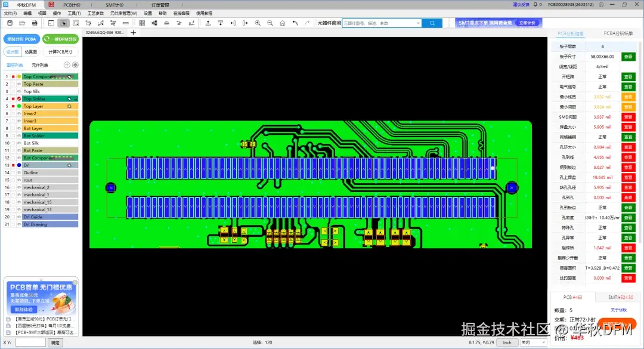Click the XY coordinate input field
Screen dimensions: 644x349
pos(30,342)
